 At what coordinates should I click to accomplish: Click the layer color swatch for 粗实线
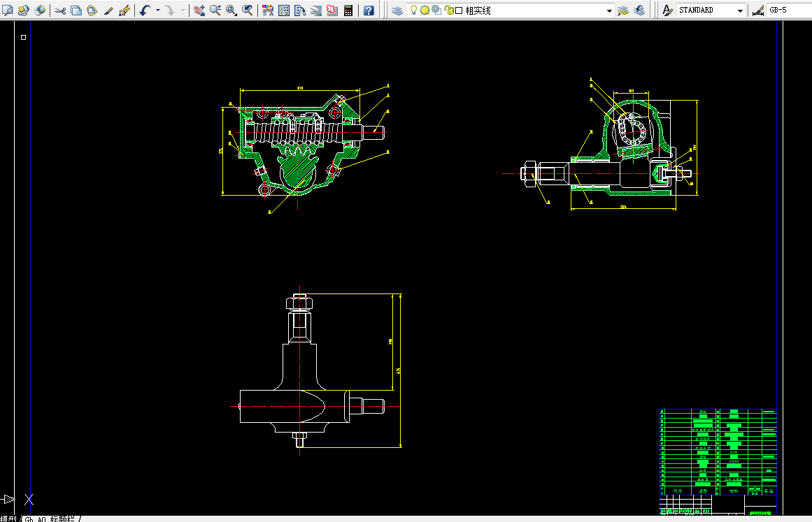459,10
